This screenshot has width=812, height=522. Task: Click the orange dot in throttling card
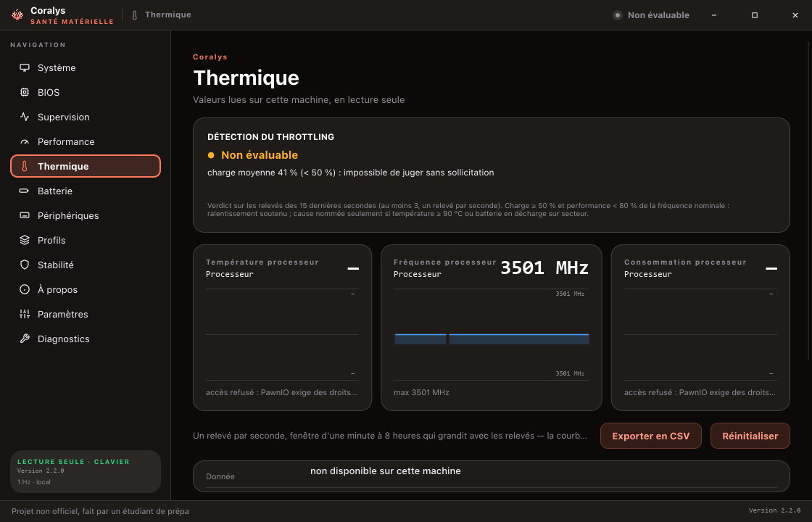(x=211, y=155)
